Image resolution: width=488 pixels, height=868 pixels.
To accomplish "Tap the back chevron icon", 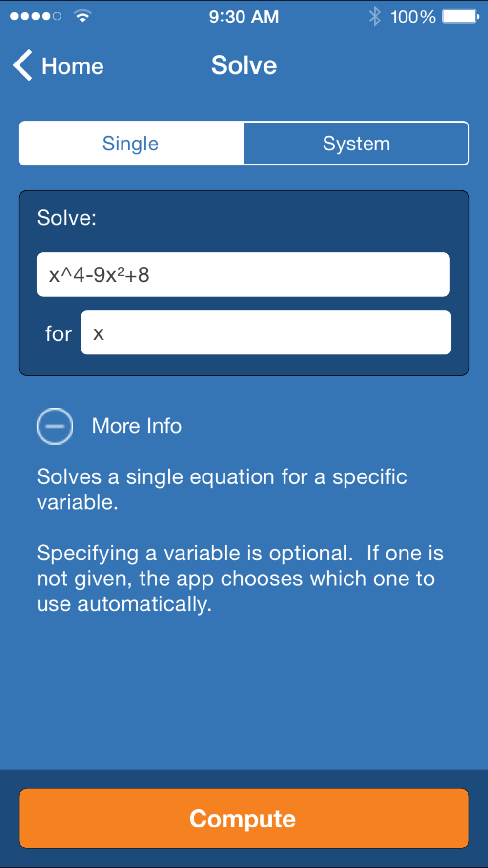I will point(22,65).
